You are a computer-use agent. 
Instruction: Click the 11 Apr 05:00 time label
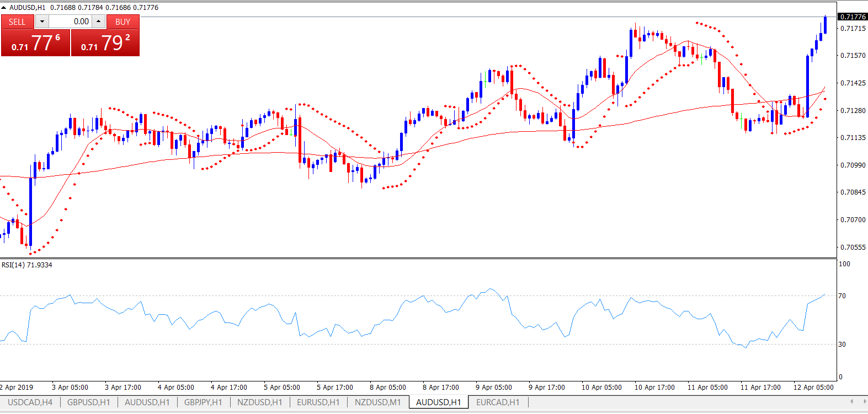tap(707, 388)
